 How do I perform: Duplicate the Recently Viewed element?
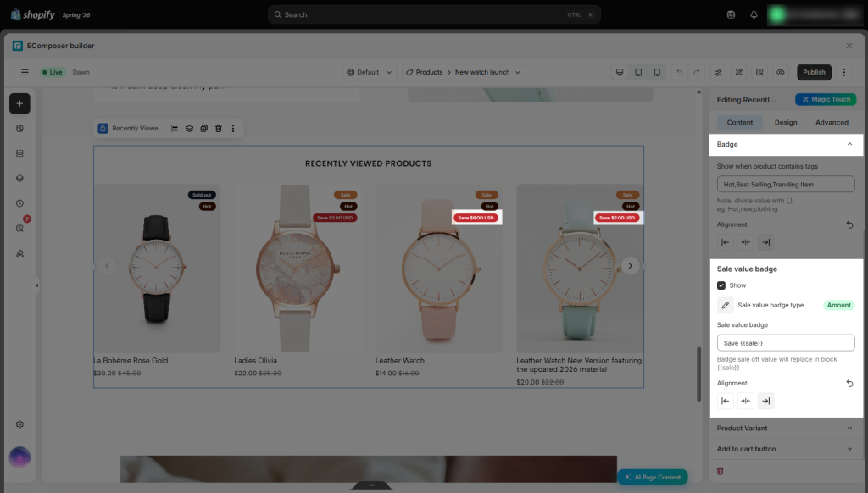(203, 129)
